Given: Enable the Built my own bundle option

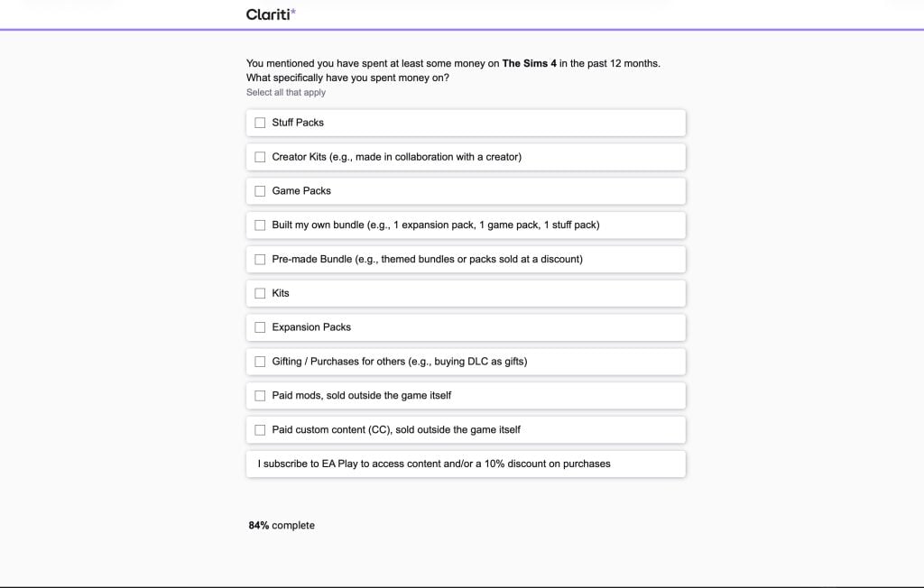Looking at the screenshot, I should coord(260,225).
